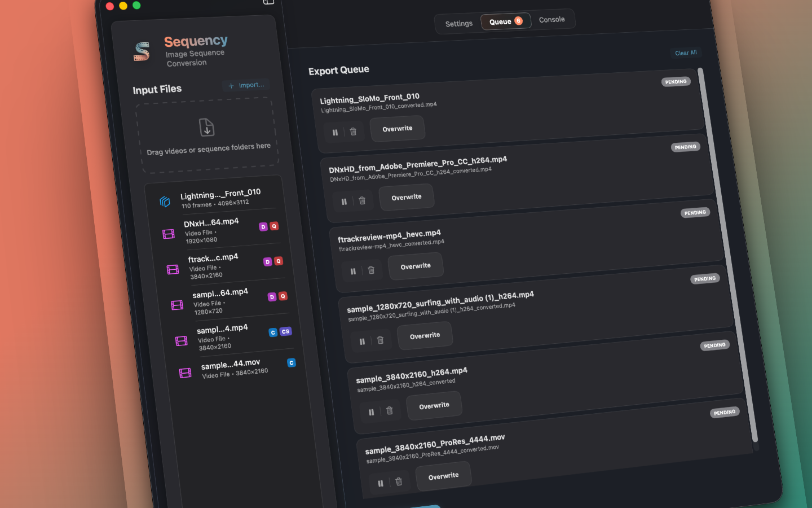Click the film icon for sampl...4.mp4
The height and width of the screenshot is (508, 812).
click(181, 341)
